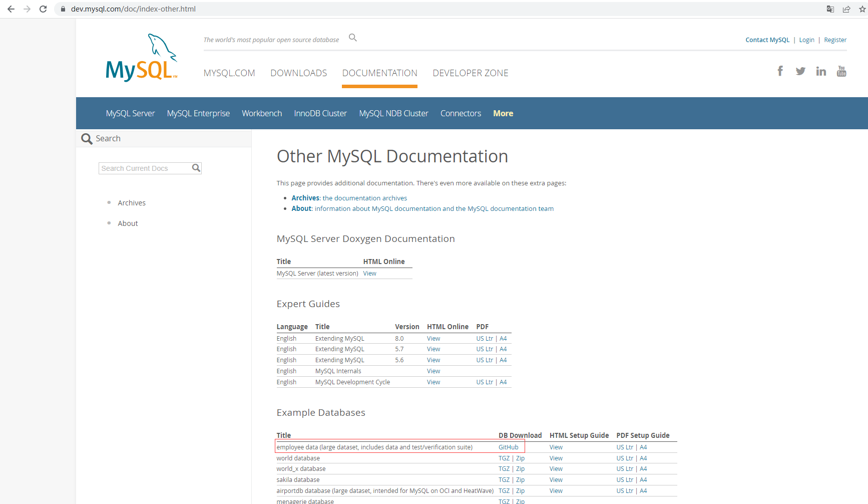This screenshot has height=504, width=868.
Task: Click the Archives documentation archives link
Action: [x=349, y=198]
